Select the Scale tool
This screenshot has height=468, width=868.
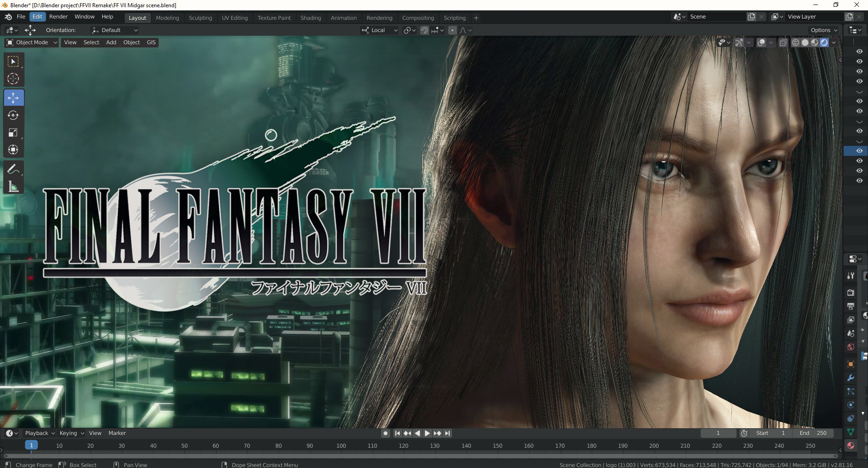pos(13,132)
